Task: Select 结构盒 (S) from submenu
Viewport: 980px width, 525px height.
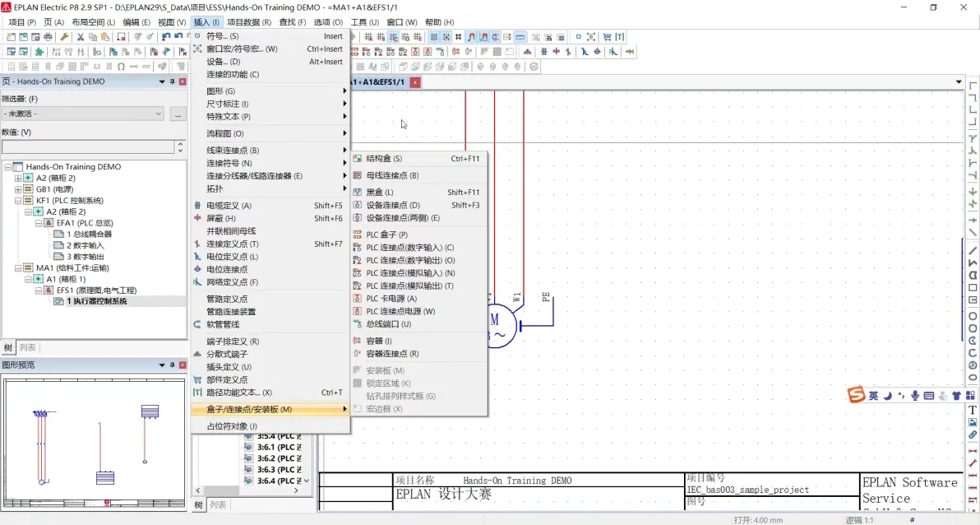Action: 419,158
